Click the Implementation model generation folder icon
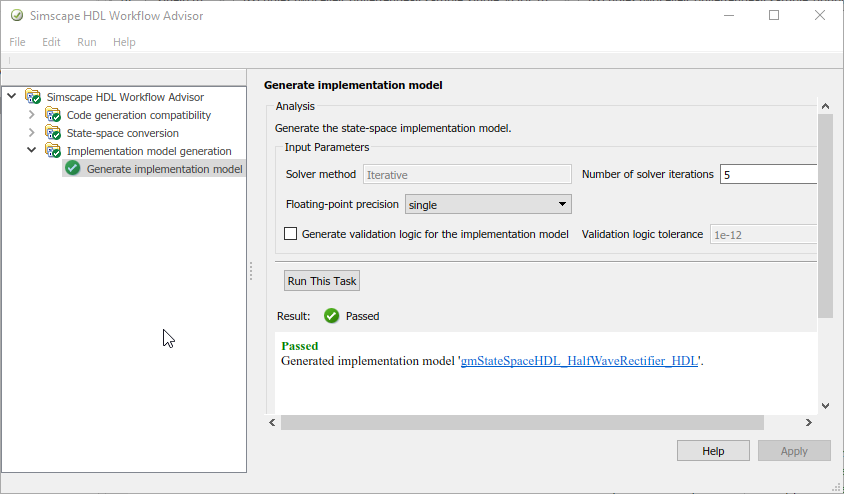 (53, 151)
